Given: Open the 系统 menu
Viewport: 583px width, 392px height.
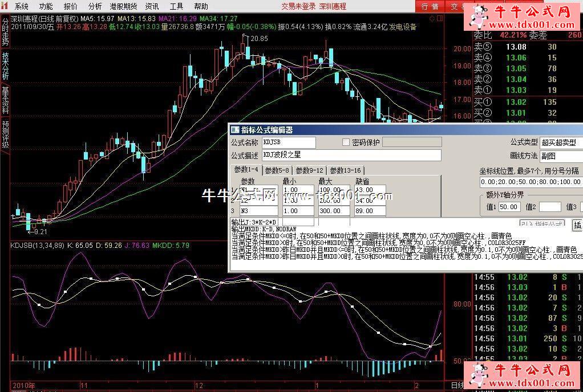Looking at the screenshot, I should [21, 6].
